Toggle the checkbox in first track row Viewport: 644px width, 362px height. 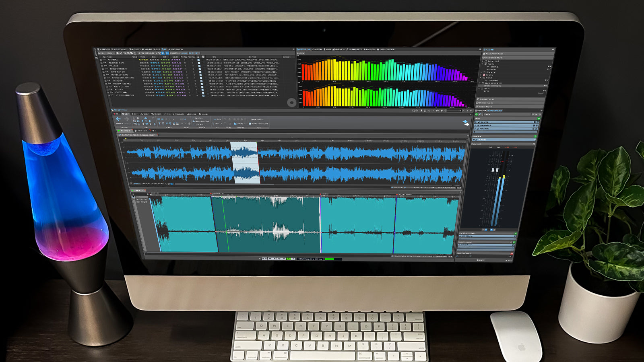198,60
